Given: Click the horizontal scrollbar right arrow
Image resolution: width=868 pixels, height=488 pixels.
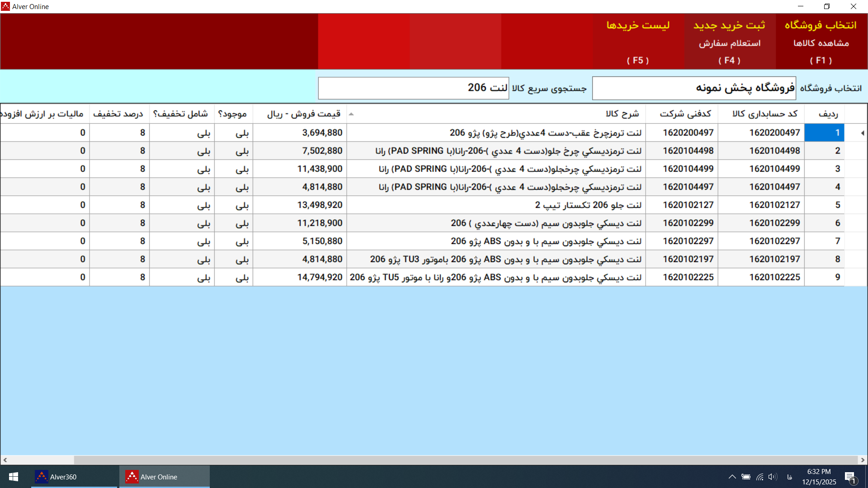Looking at the screenshot, I should (863, 460).
